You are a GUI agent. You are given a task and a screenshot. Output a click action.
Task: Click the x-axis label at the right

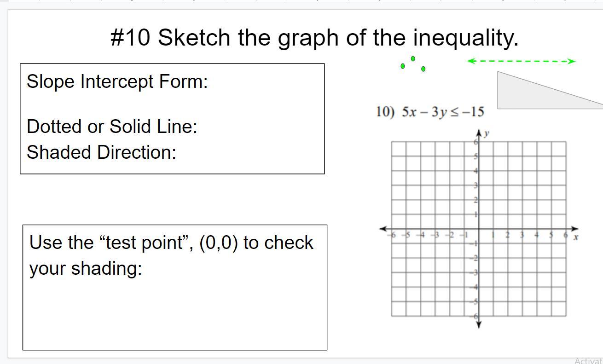[575, 237]
